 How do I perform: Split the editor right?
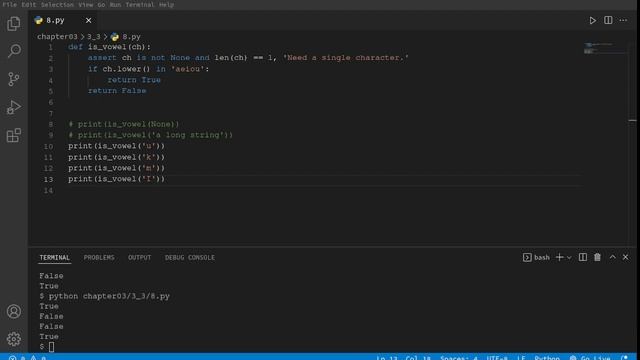(x=608, y=20)
